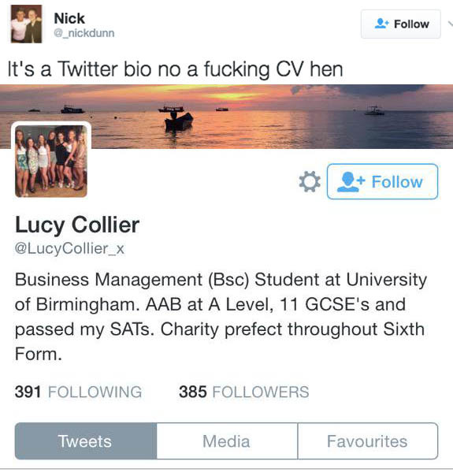This screenshot has height=476, width=453.
Task: Click the person-plus icon in Nick's Follow button
Action: point(381,24)
